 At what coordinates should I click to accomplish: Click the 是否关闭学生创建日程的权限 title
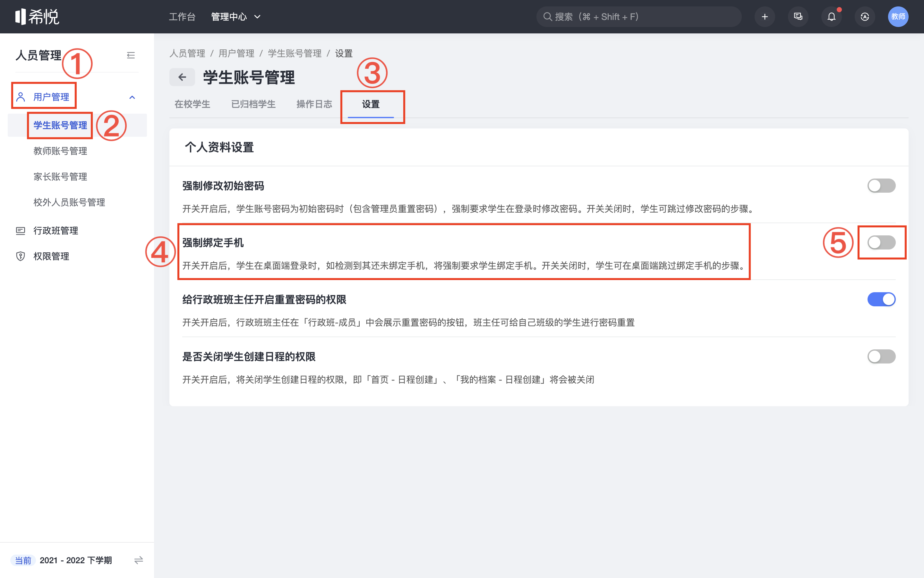pos(249,356)
